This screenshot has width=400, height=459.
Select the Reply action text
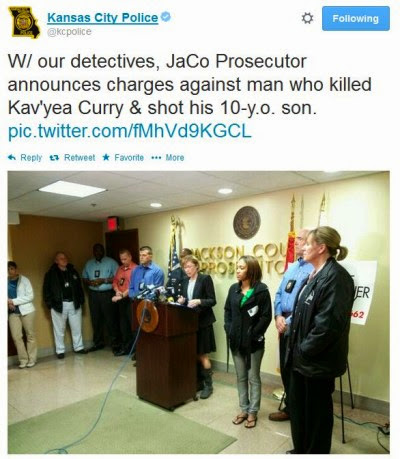[31, 157]
